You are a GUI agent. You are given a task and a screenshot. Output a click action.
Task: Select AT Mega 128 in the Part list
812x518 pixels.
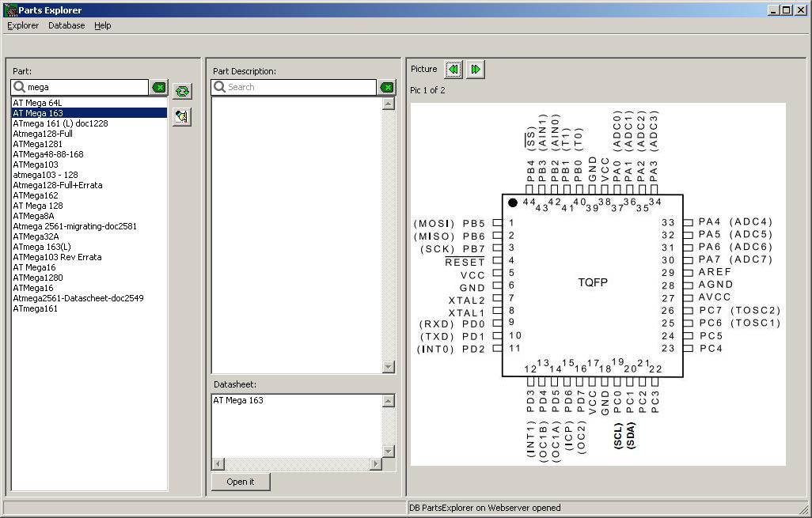point(89,206)
